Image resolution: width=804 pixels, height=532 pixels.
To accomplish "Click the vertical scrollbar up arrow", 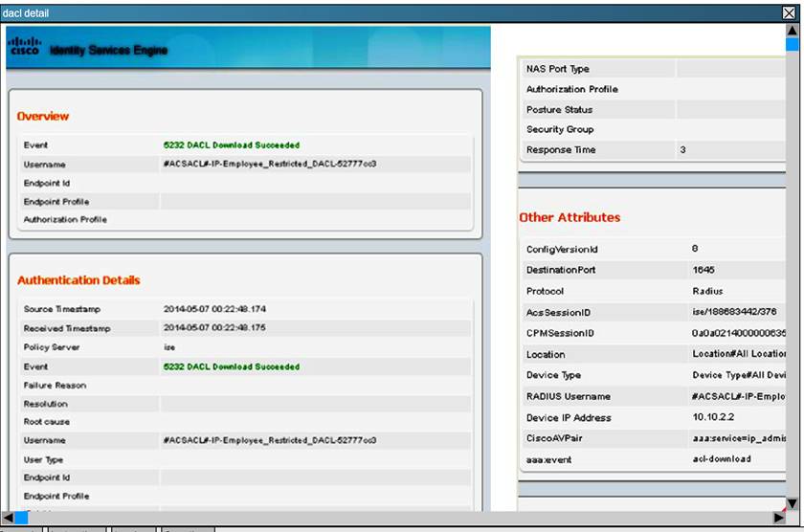I will [792, 32].
